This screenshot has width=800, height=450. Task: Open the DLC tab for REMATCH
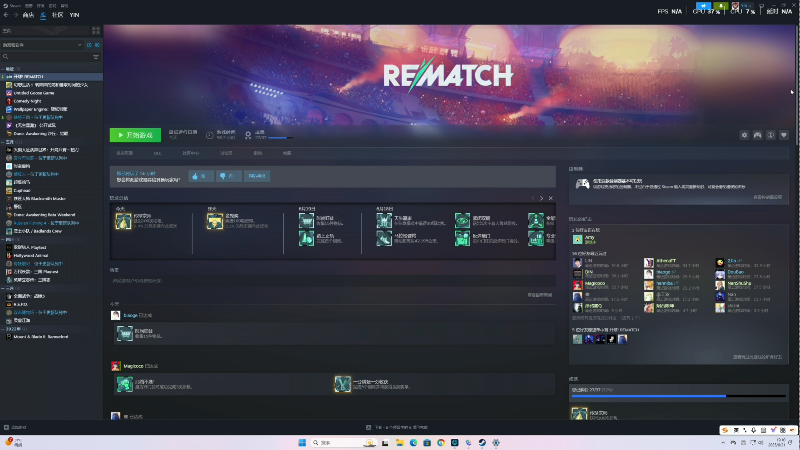click(x=158, y=153)
